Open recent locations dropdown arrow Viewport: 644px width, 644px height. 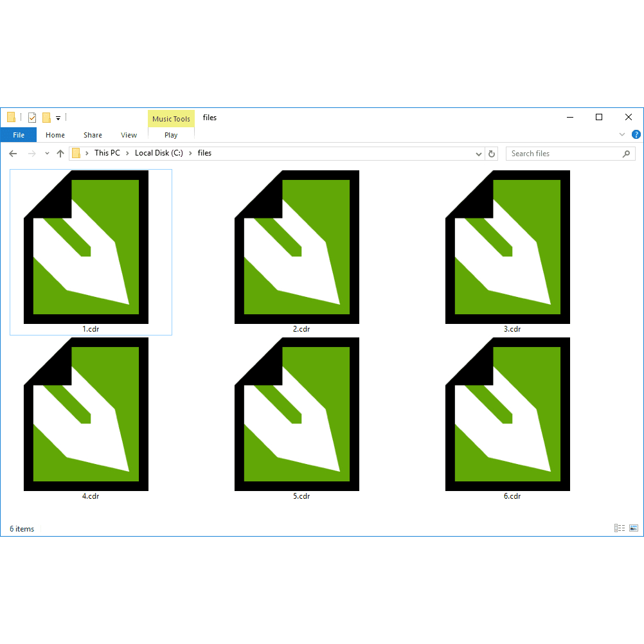click(47, 154)
